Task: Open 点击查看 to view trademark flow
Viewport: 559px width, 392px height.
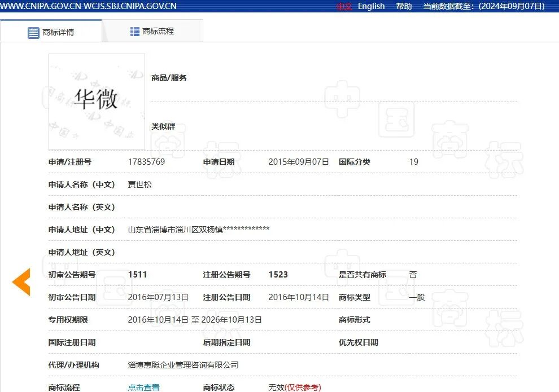Action: [x=142, y=387]
